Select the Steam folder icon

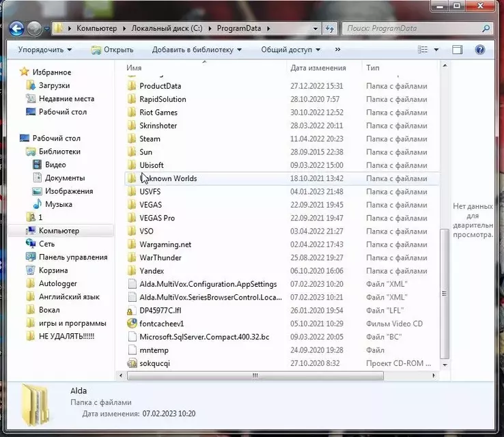[x=132, y=139]
